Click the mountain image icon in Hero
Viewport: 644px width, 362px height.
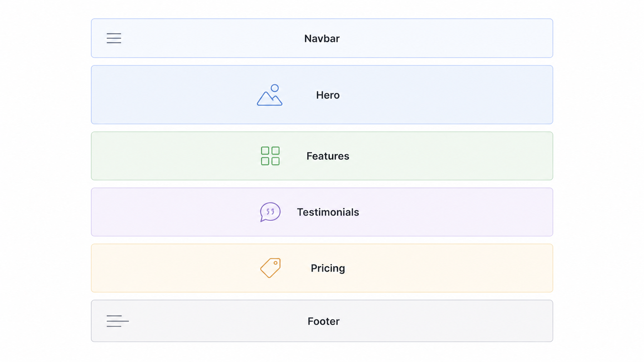point(270,95)
